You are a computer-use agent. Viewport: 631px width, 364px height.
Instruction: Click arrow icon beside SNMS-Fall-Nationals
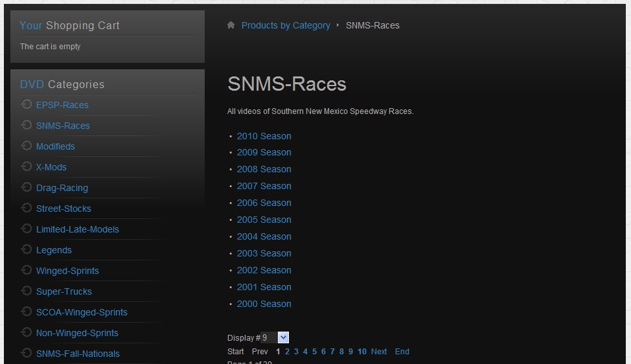(26, 353)
